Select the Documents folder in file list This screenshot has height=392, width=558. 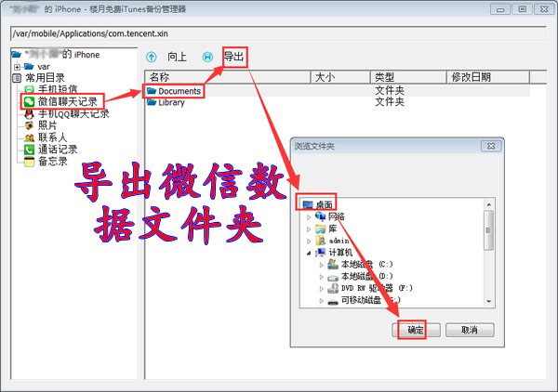click(179, 91)
